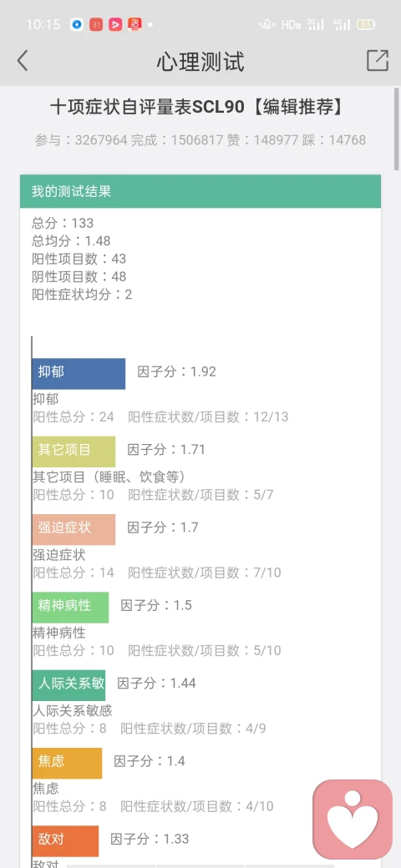
Task: Tap the pink heart floating app icon
Action: tap(353, 819)
